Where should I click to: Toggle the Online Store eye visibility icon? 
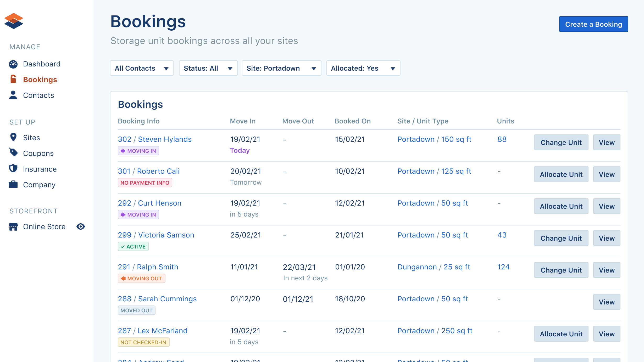coord(81,227)
